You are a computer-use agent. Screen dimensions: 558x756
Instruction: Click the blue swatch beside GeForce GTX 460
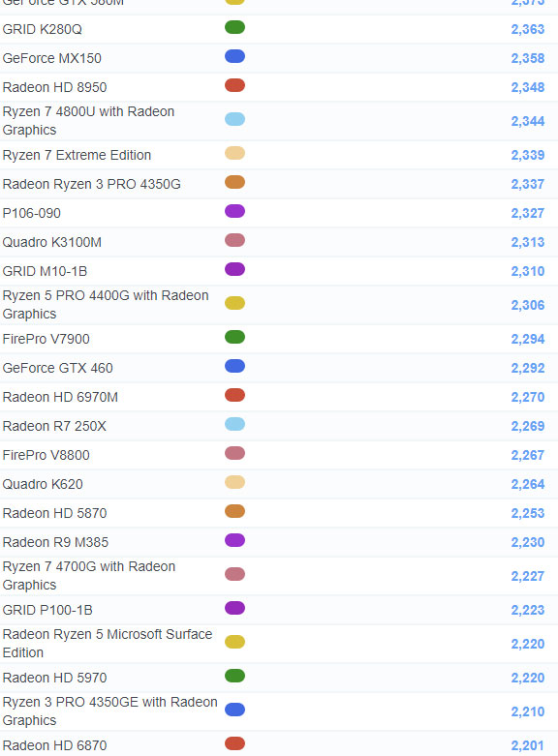234,366
